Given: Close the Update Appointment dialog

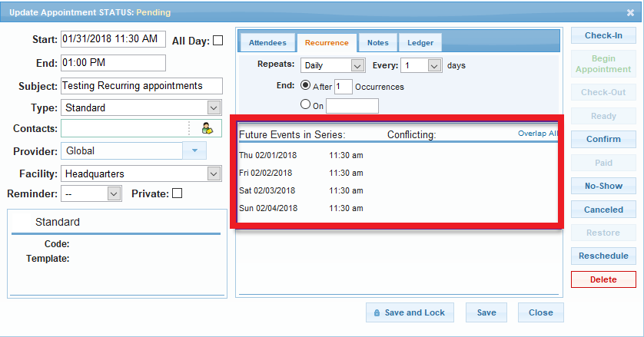Looking at the screenshot, I should pos(630,13).
